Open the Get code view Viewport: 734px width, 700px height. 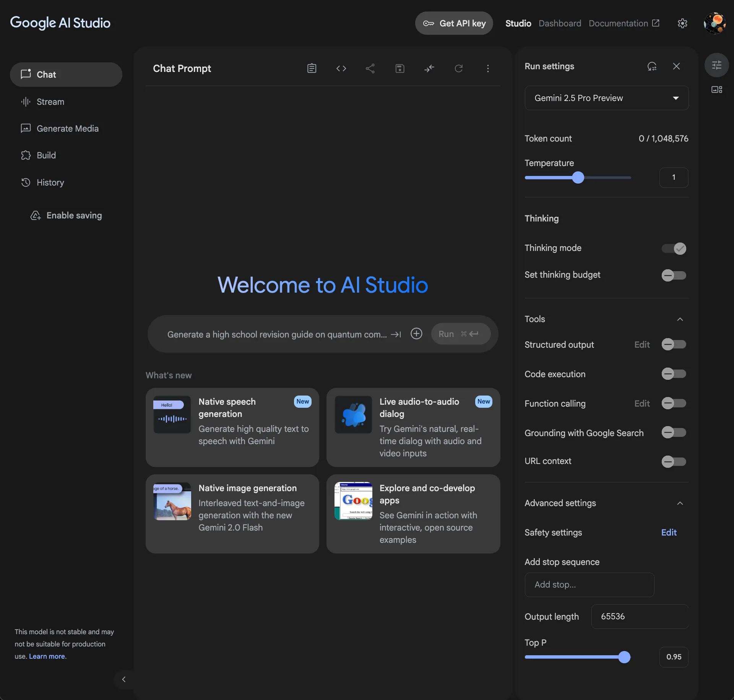click(341, 68)
